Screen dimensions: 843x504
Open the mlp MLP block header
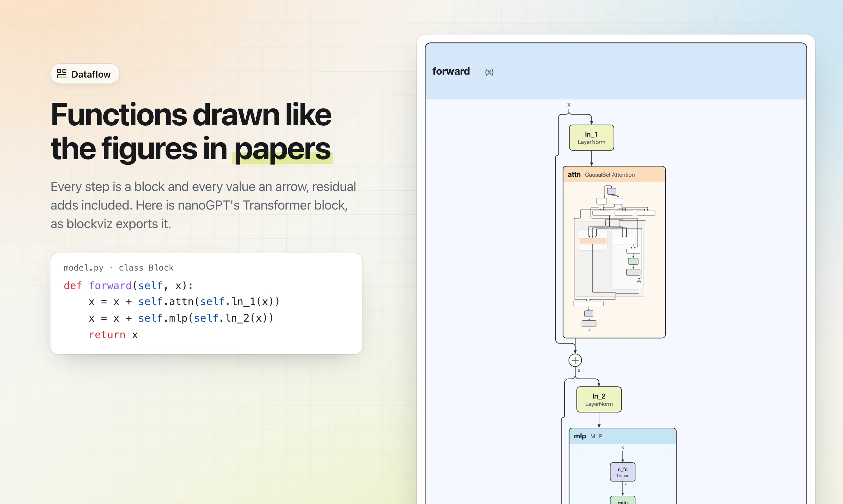coord(622,436)
